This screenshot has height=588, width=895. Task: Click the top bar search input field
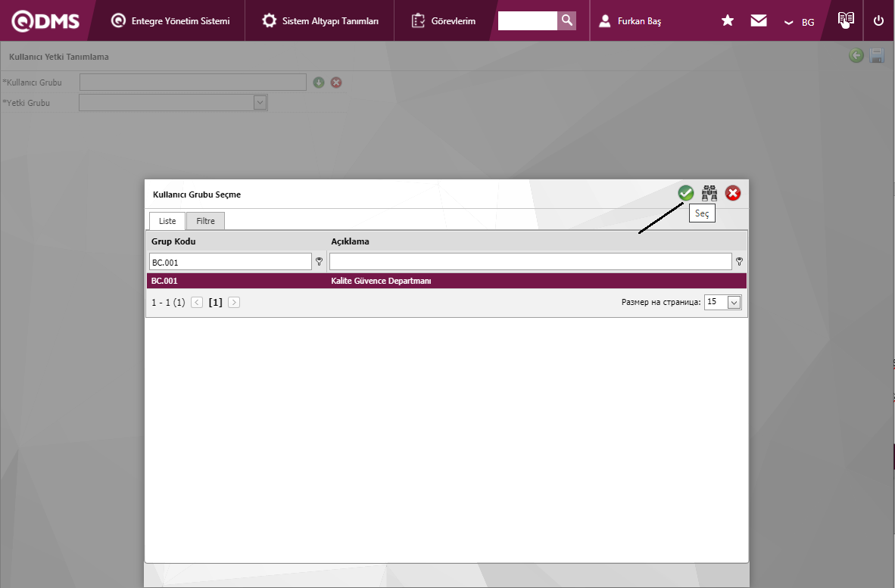tap(528, 20)
